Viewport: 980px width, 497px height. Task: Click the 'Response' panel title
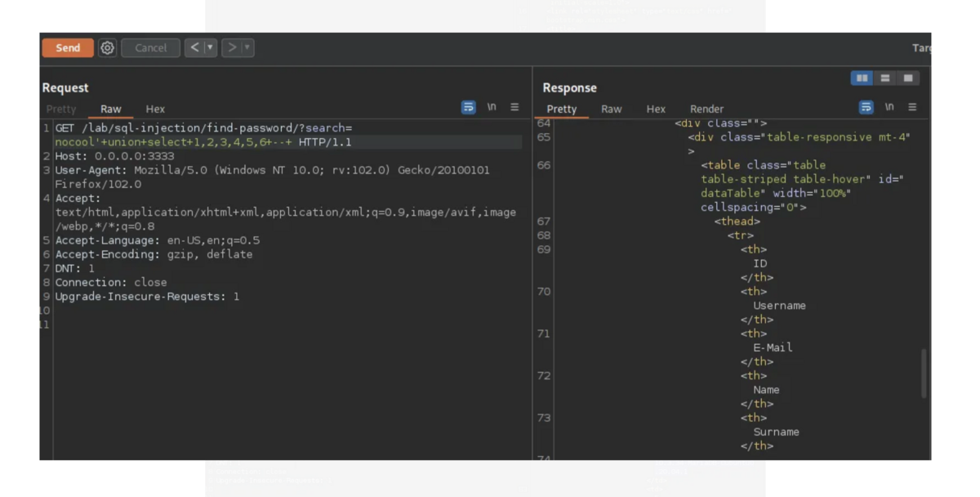(569, 87)
